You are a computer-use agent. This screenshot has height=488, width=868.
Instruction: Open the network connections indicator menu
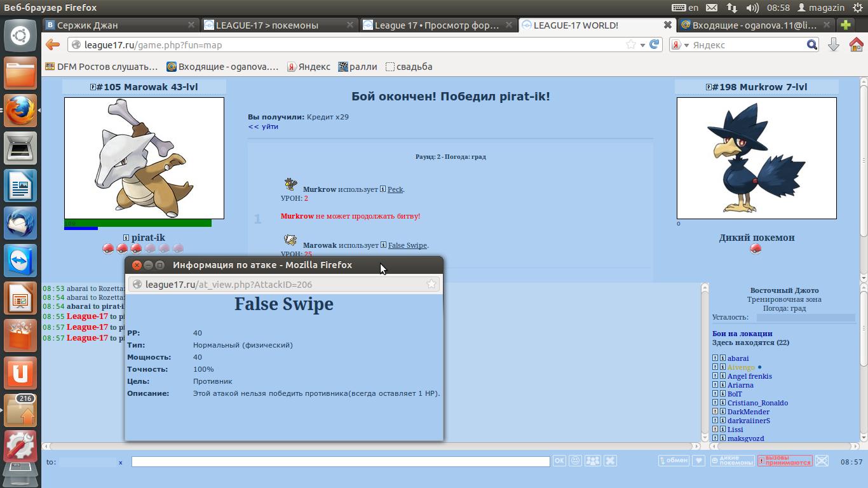click(x=732, y=8)
